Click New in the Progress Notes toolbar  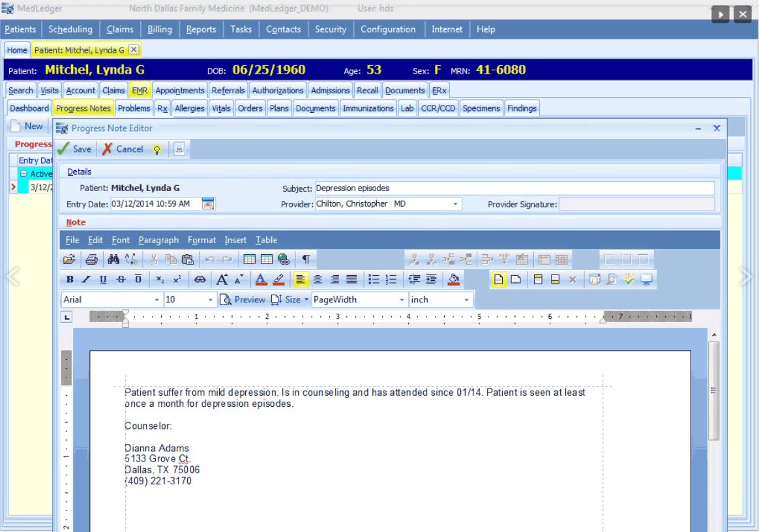pyautogui.click(x=27, y=126)
